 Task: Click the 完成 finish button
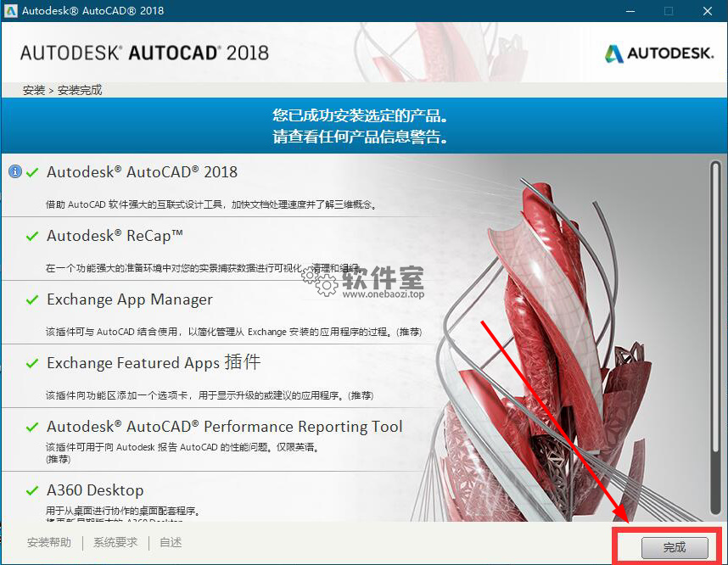click(x=675, y=548)
